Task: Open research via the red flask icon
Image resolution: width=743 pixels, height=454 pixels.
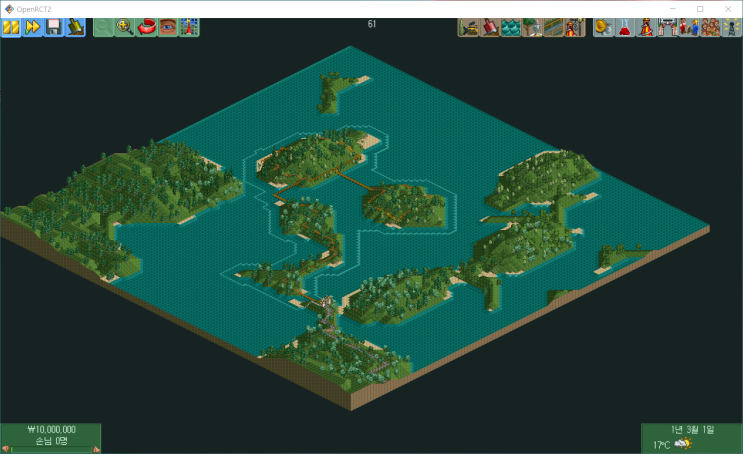Action: (625, 27)
